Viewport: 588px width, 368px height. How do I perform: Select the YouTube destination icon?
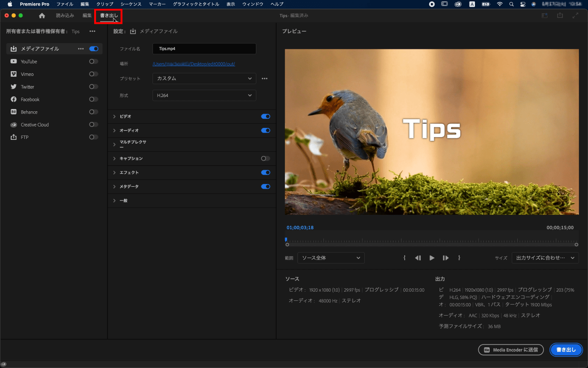click(13, 62)
